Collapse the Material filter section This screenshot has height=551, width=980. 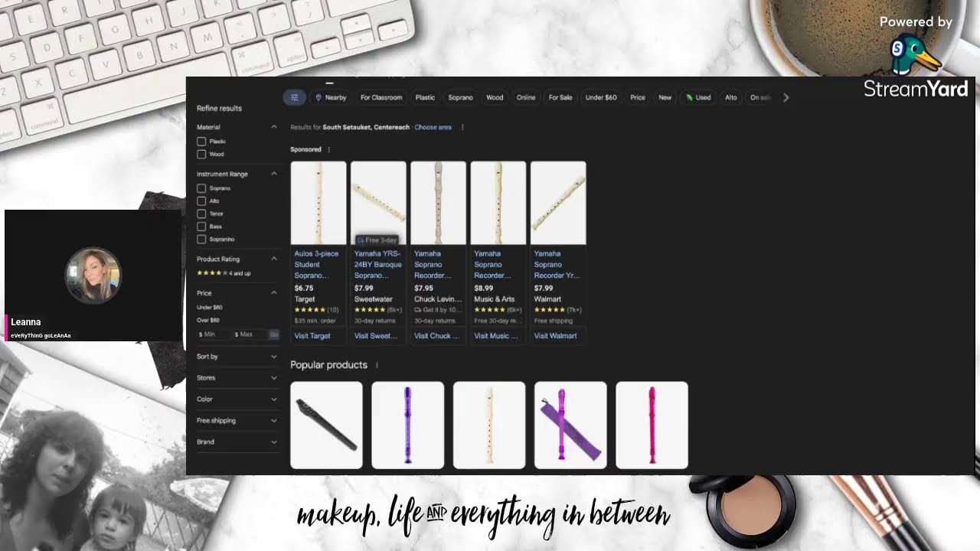coord(273,127)
